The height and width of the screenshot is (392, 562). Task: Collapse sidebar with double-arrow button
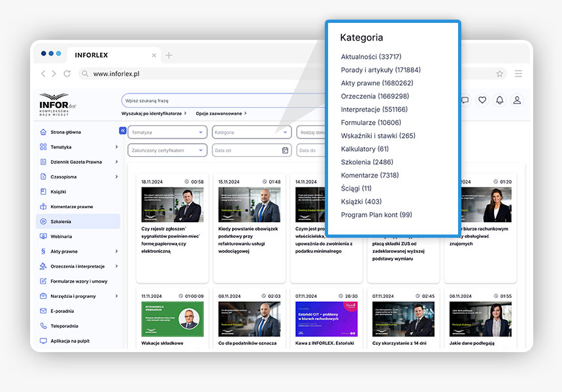pyautogui.click(x=122, y=131)
